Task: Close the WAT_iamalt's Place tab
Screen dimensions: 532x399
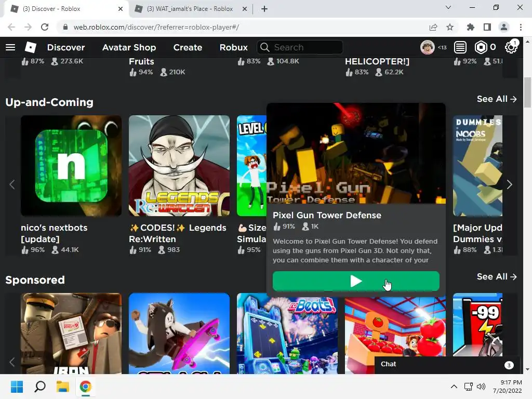Action: [245, 9]
